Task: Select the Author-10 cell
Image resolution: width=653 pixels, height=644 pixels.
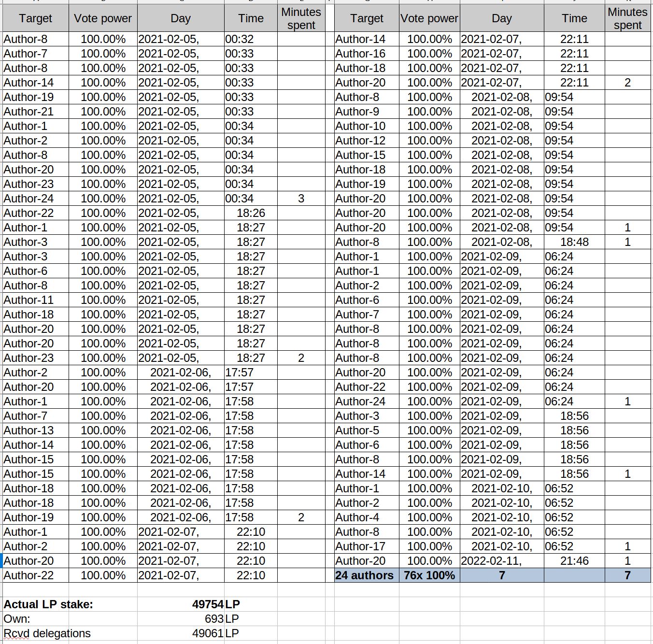Action: [367, 126]
